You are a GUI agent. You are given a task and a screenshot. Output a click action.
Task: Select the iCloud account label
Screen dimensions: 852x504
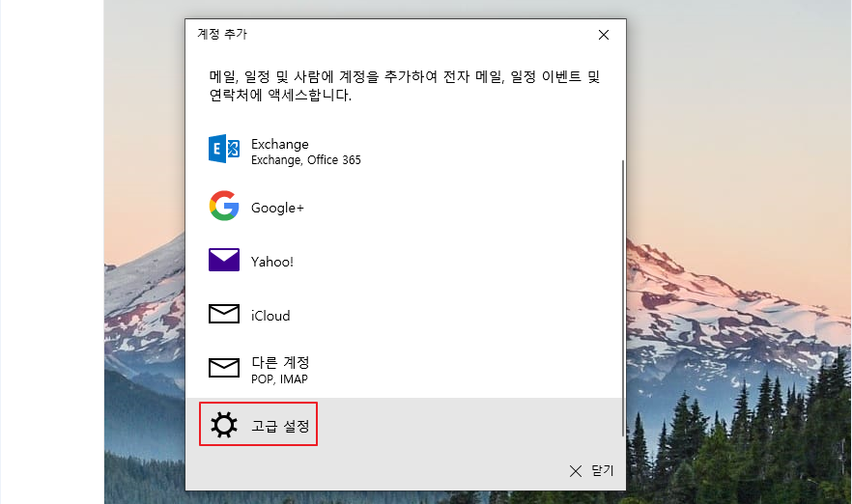270,316
